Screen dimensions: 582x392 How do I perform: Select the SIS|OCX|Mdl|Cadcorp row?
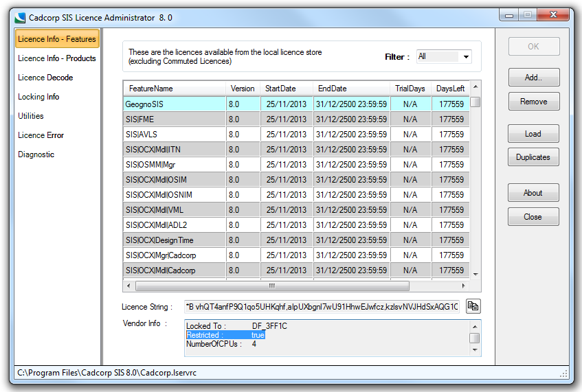[x=296, y=270]
